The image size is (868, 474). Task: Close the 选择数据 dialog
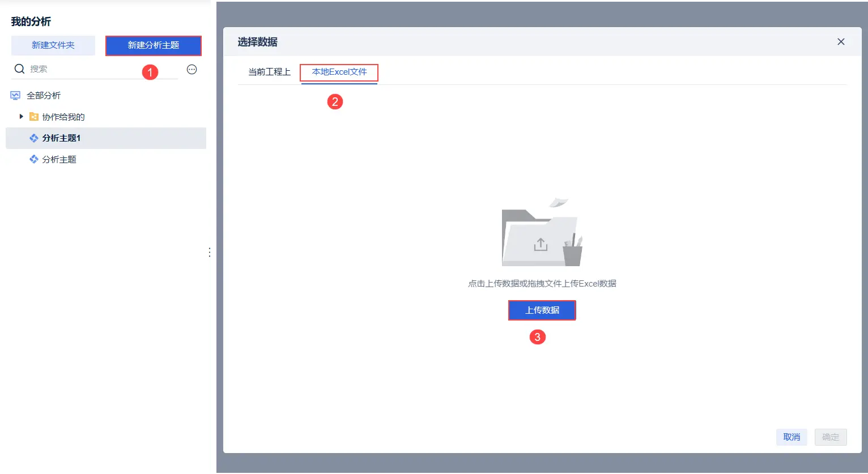841,42
